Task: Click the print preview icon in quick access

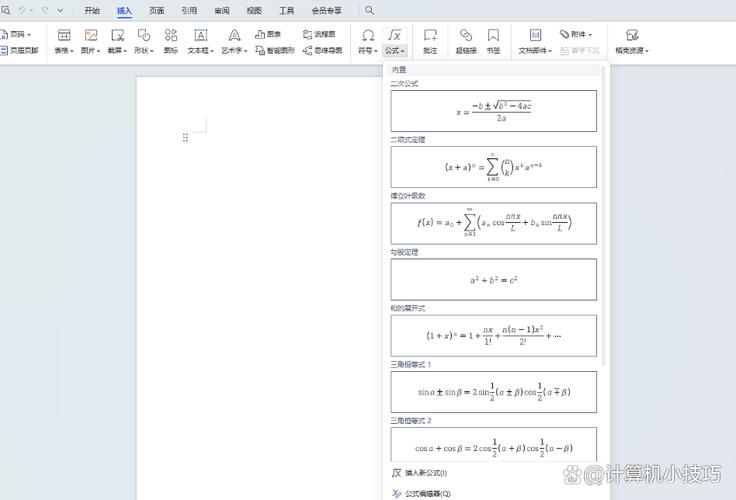Action: [x=6, y=10]
